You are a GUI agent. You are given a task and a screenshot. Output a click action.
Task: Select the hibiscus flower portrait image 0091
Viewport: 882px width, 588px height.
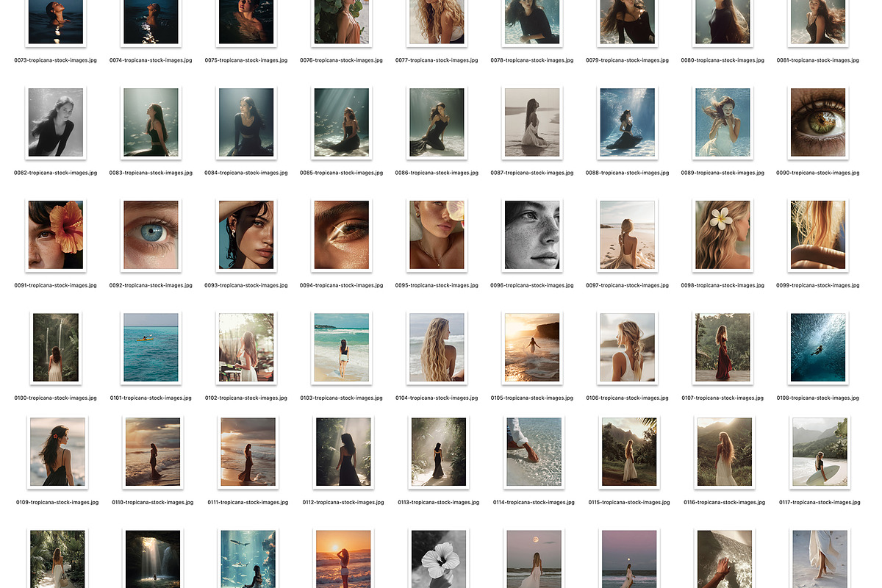point(56,234)
